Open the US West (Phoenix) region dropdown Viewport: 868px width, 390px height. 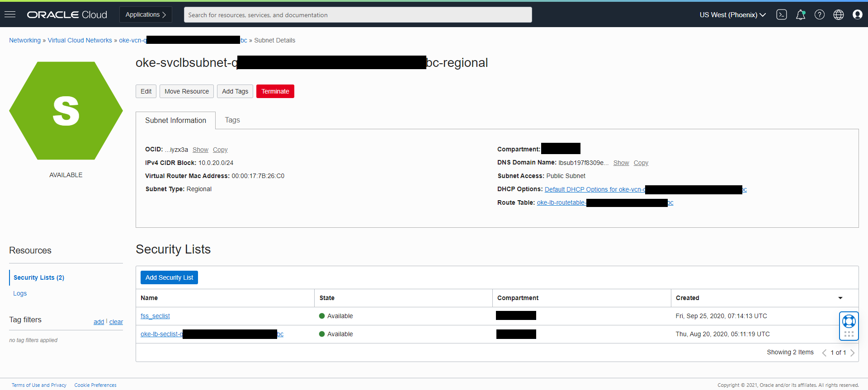(x=732, y=14)
